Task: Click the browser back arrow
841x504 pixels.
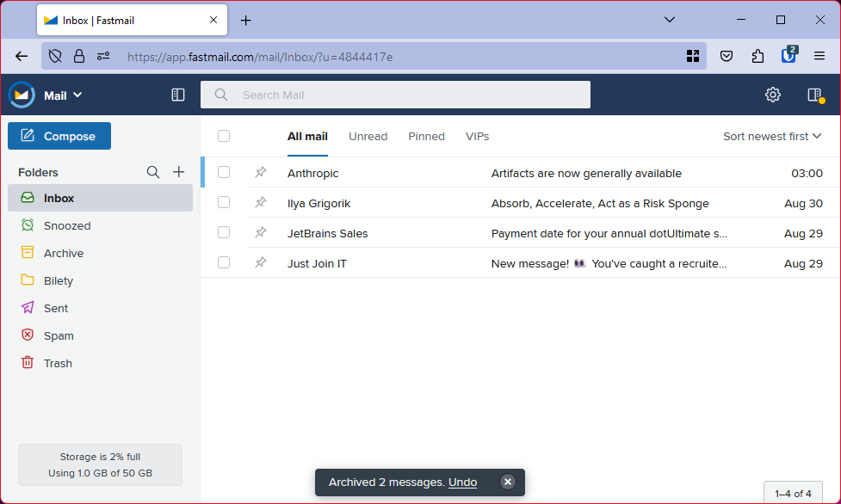Action: 22,56
